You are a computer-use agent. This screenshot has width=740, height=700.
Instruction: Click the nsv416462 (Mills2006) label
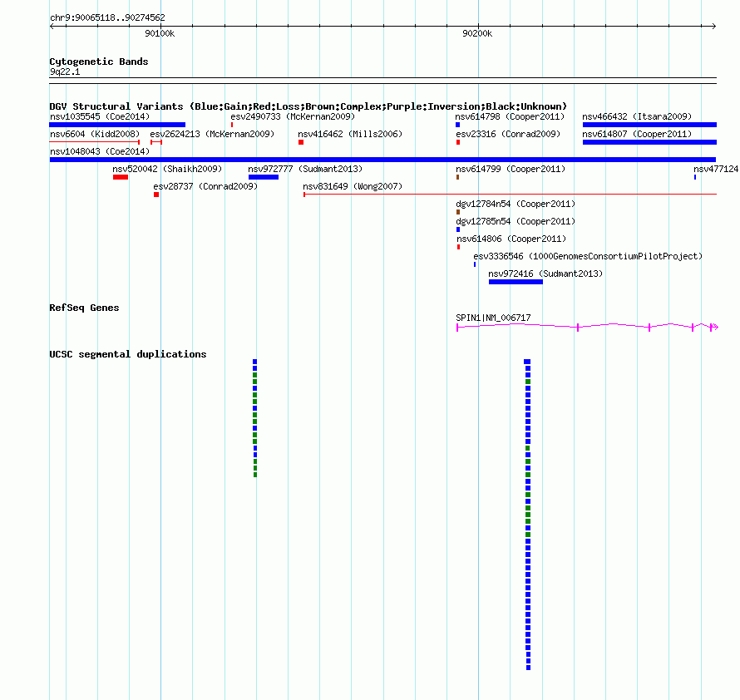pos(350,134)
